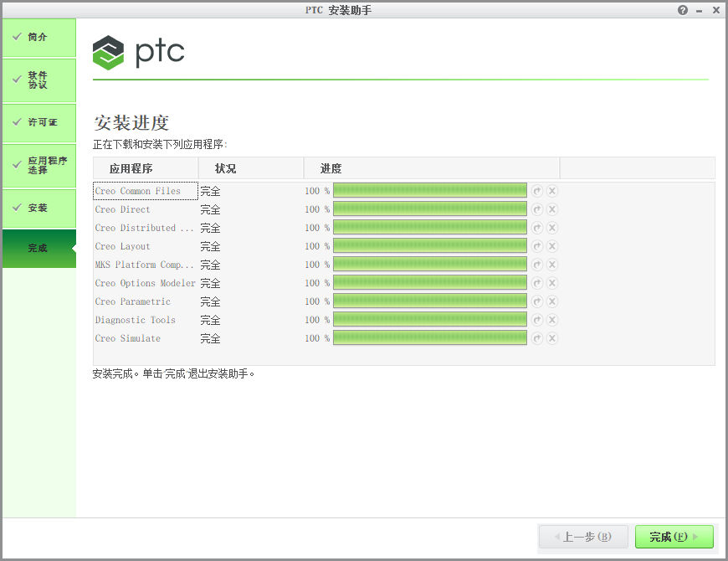Cancel the Diagnostic Tools row
The height and width of the screenshot is (561, 728).
point(552,320)
